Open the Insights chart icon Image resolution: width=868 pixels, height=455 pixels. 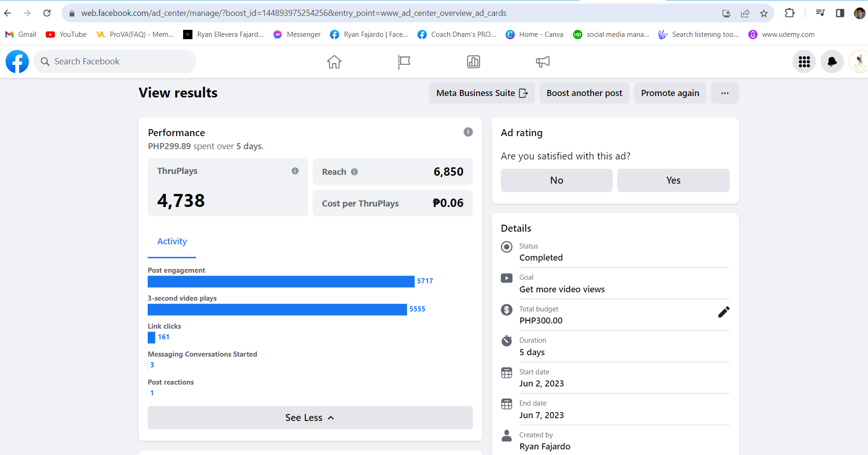click(473, 62)
